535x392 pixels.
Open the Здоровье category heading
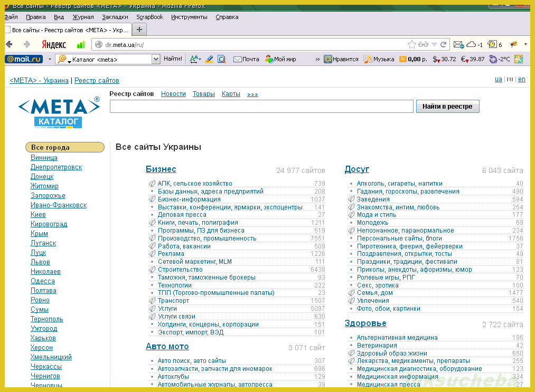[x=365, y=323]
